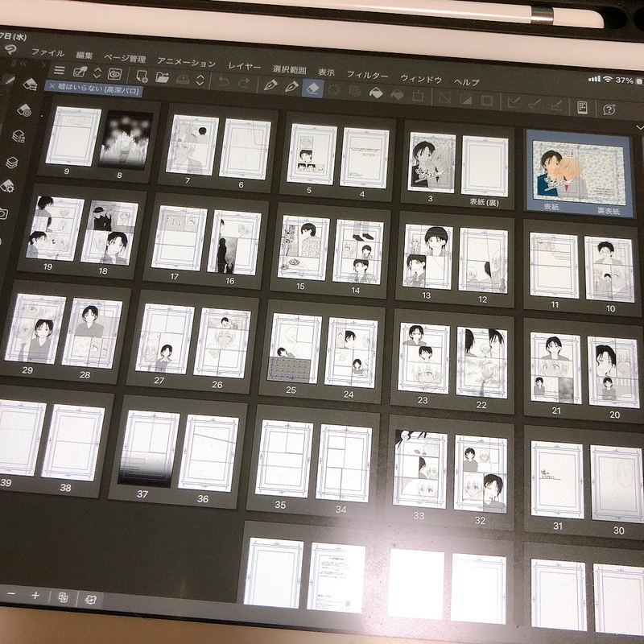Viewport: 644px width, 644px height.
Task: Open page 15 thumbnail
Action: tap(303, 247)
